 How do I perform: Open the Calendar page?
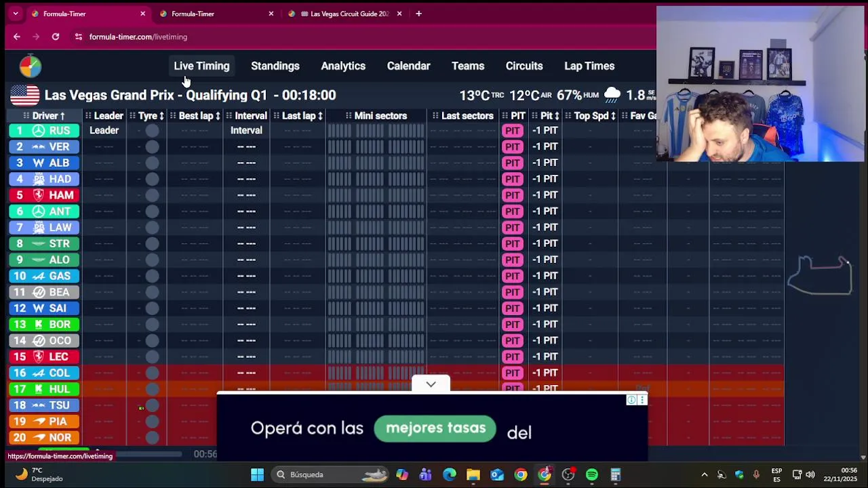pos(408,66)
